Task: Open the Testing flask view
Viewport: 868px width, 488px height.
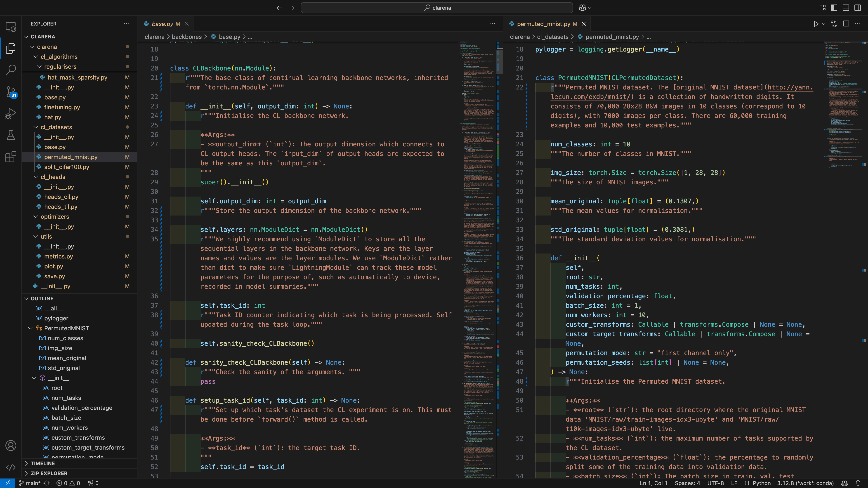Action: point(11,135)
